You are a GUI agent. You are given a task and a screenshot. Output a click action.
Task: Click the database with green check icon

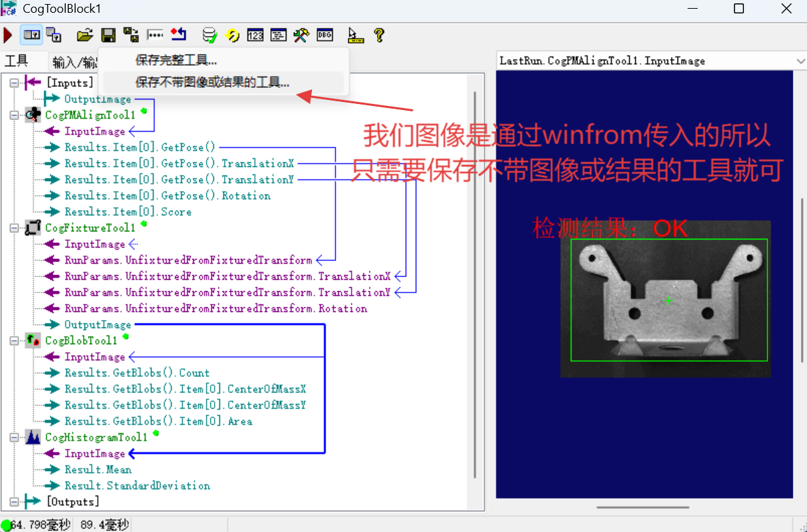pos(210,35)
